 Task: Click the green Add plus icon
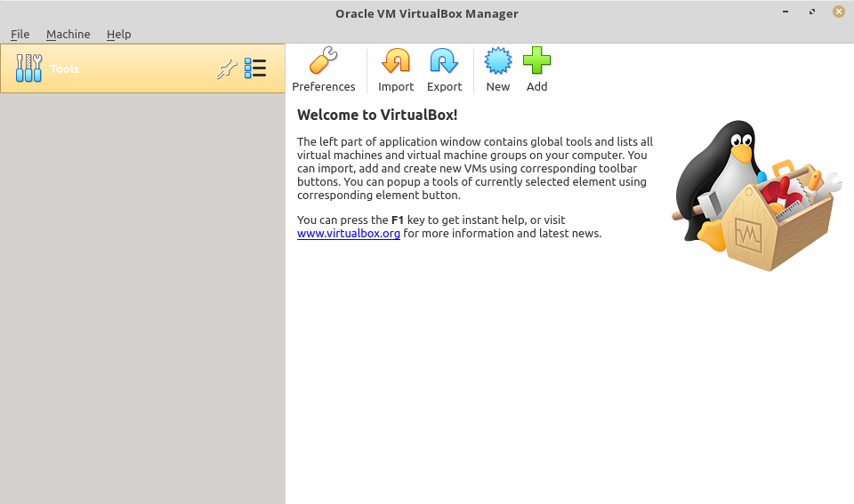pos(537,60)
